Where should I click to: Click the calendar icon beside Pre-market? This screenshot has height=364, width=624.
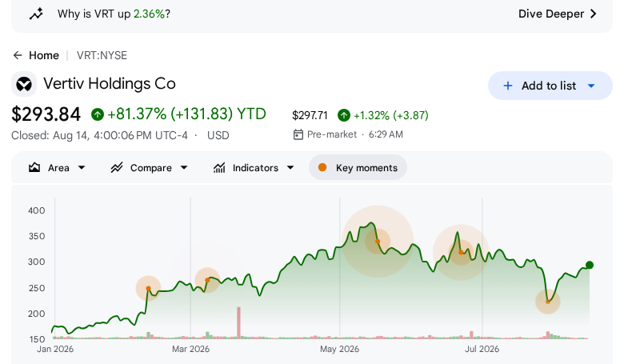click(298, 134)
